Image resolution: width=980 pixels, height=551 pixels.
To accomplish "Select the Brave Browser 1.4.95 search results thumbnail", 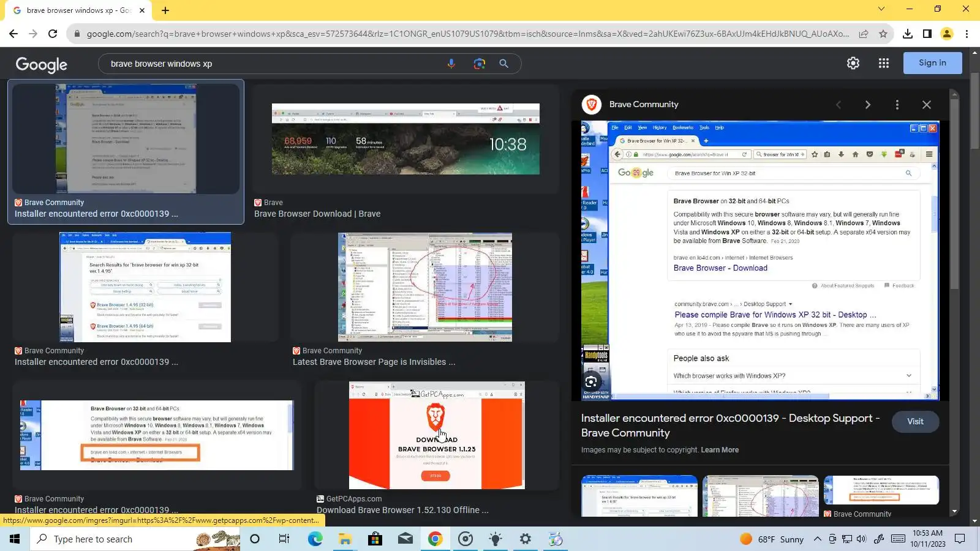I will click(145, 287).
